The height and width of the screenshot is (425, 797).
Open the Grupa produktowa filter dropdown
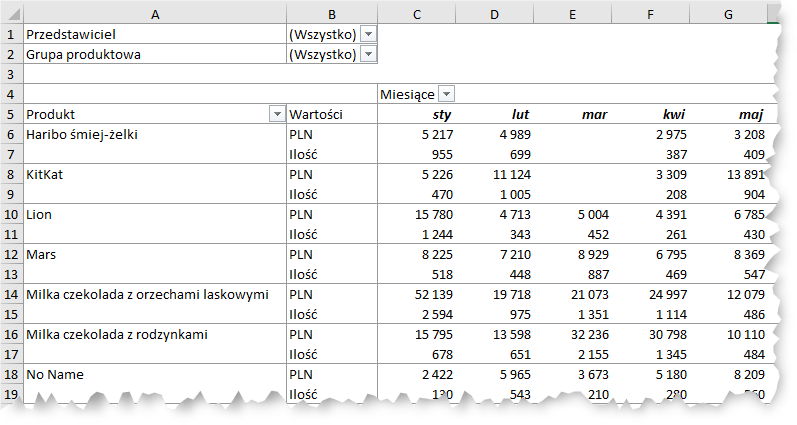(368, 54)
